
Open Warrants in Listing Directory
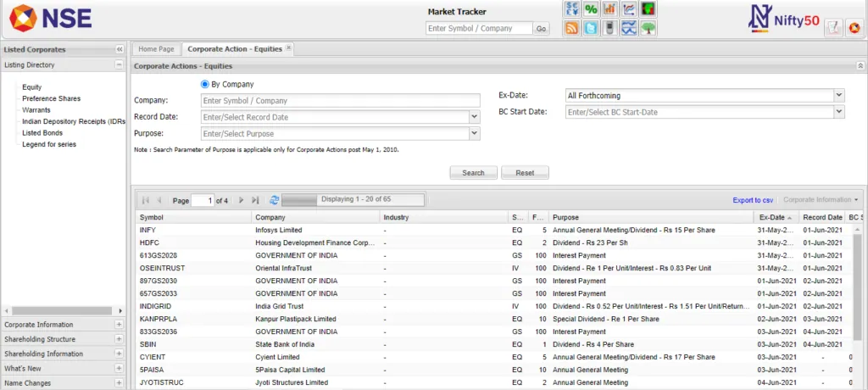36,109
